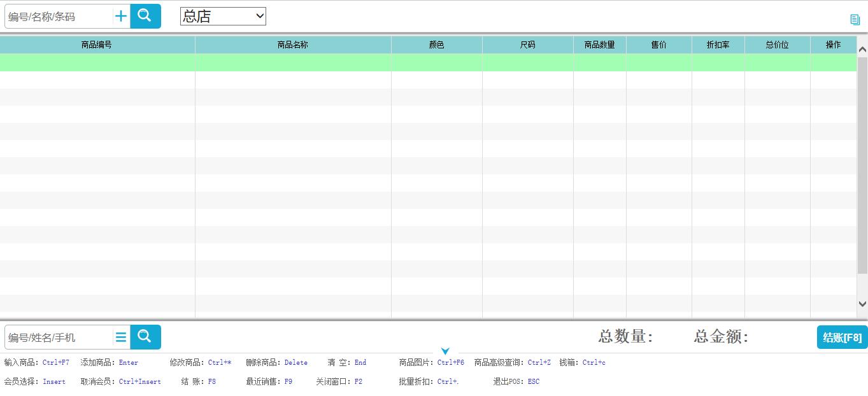868x396 pixels.
Task: Click the 商品高级查询 shortcut label
Action: click(x=499, y=363)
